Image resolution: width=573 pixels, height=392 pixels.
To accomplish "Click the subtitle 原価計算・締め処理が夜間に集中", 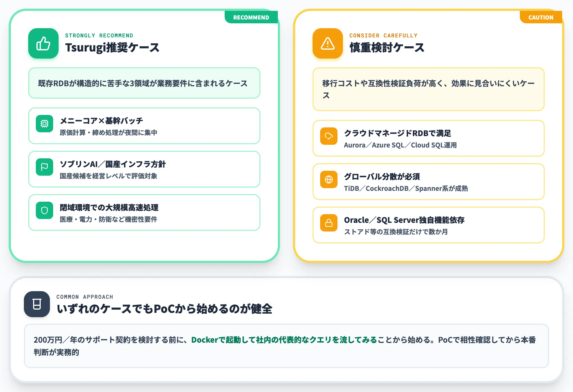I will 109,133.
